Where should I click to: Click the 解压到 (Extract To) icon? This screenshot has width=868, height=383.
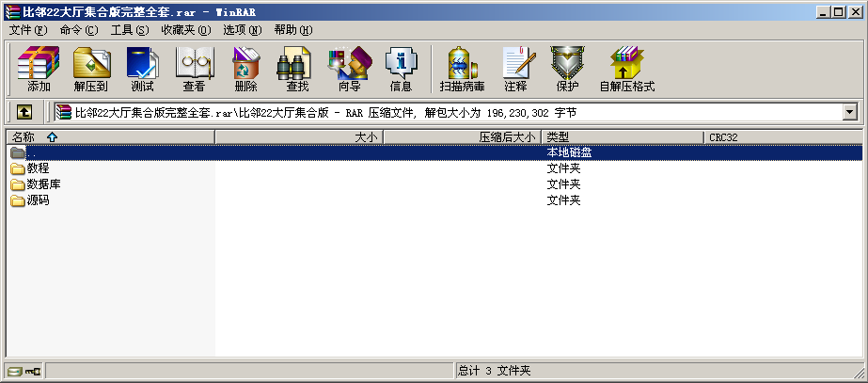click(90, 69)
